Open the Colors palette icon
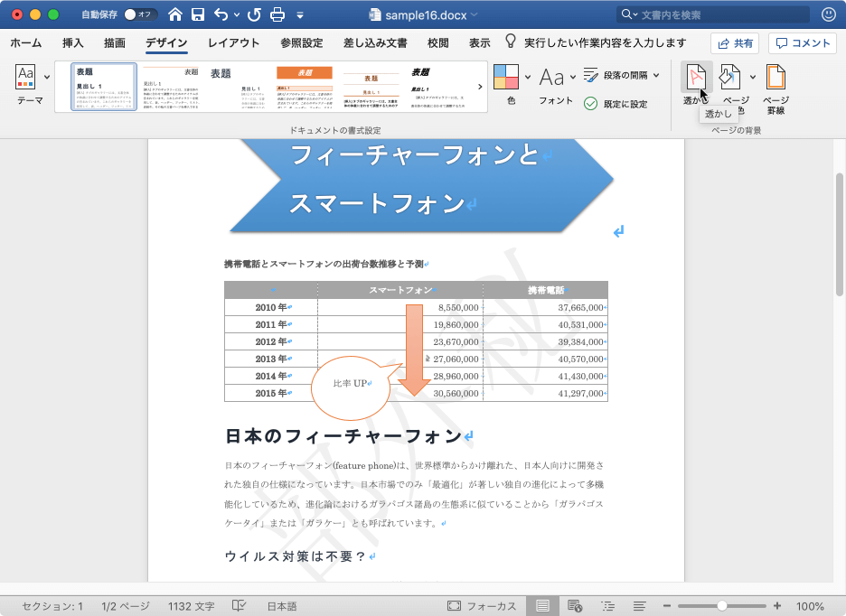The height and width of the screenshot is (616, 846). (506, 77)
